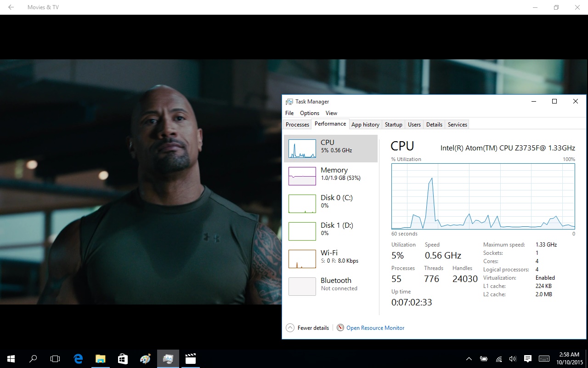This screenshot has width=588, height=368.
Task: Switch to Movies & TV taskbar icon
Action: pos(190,359)
